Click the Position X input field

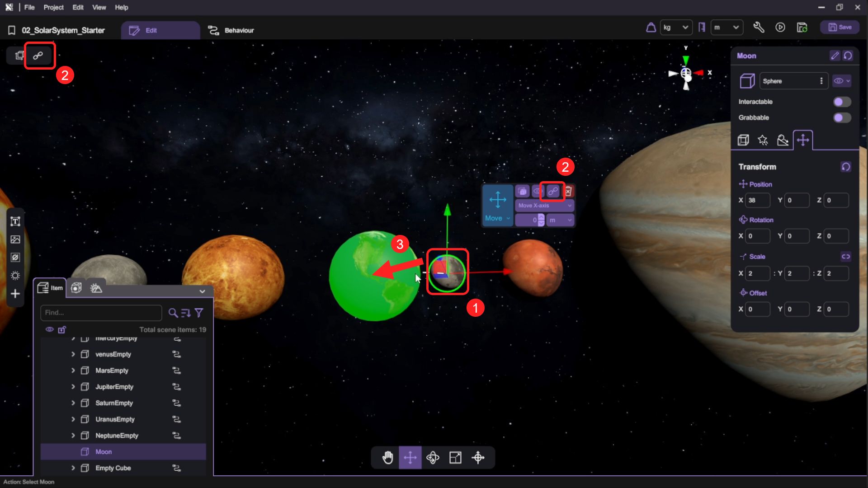click(x=757, y=200)
